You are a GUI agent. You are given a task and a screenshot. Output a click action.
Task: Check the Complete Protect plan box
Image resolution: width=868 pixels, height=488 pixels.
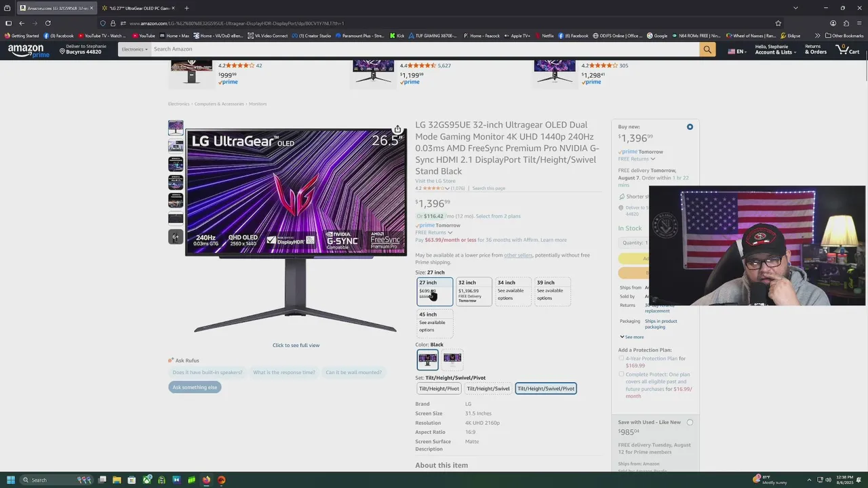point(621,374)
